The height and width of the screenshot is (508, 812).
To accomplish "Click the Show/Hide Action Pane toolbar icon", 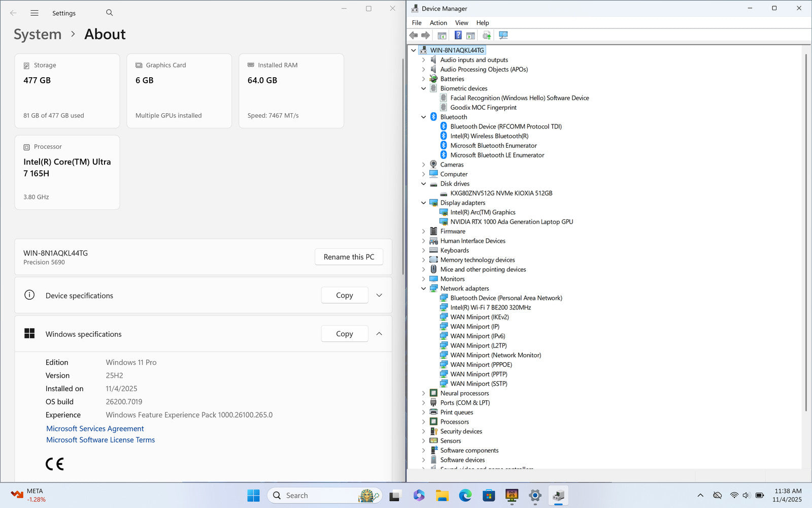I will tap(470, 35).
